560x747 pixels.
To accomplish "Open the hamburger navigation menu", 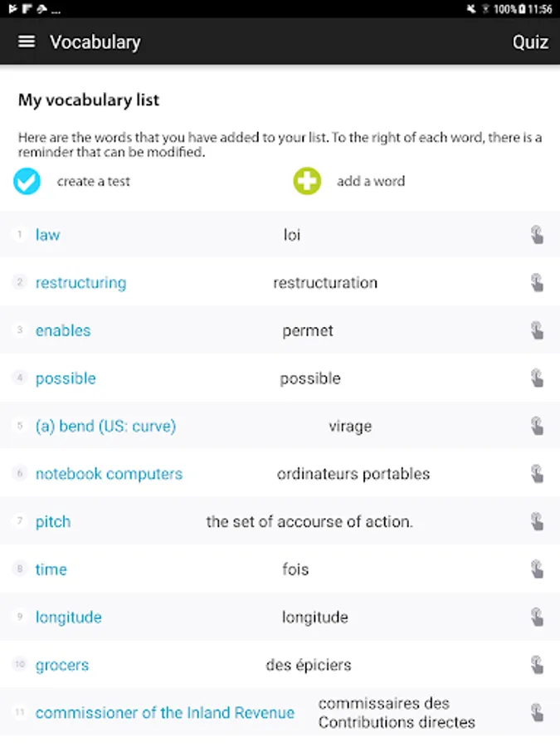I will click(x=27, y=41).
